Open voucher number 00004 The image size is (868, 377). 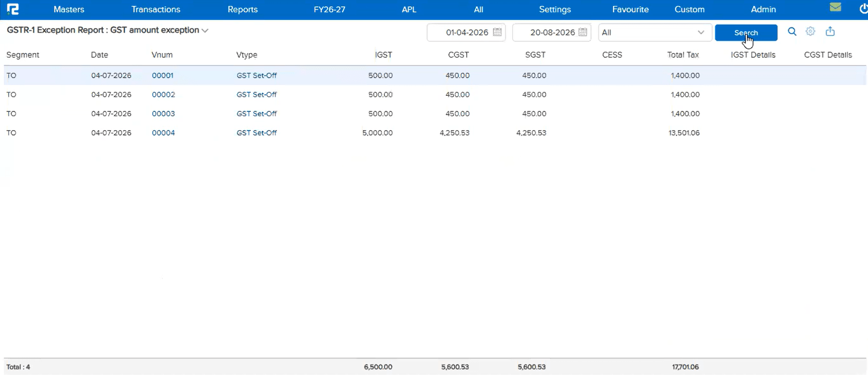click(163, 133)
